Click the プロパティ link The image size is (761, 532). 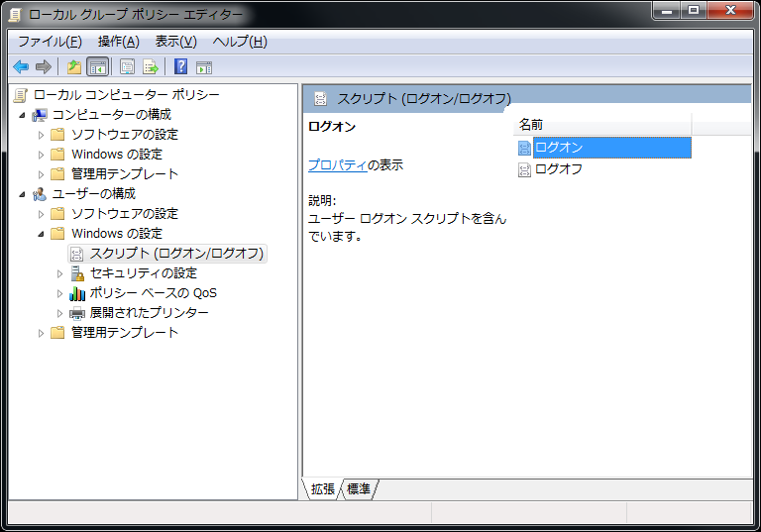338,165
